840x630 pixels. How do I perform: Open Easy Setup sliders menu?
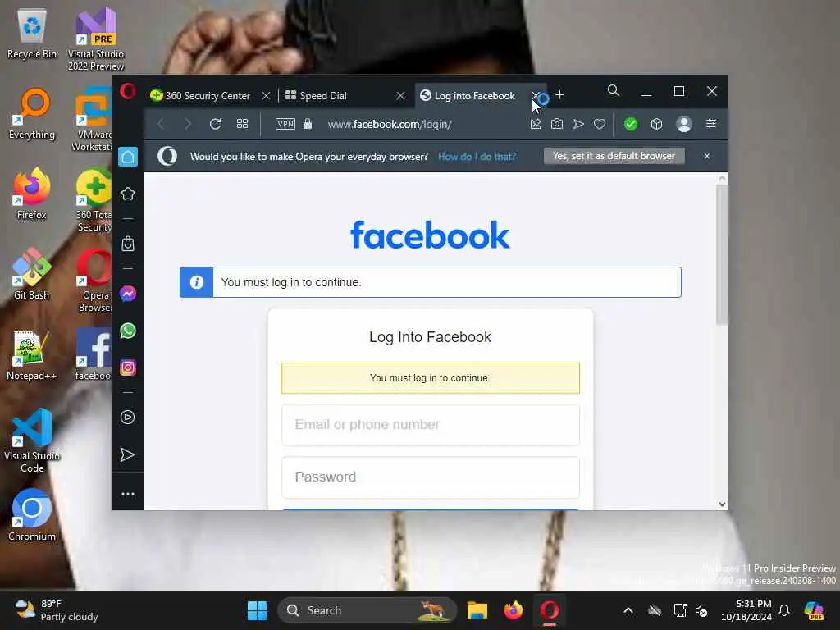coord(711,125)
